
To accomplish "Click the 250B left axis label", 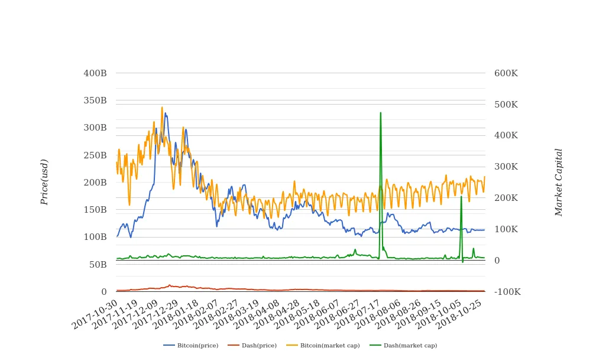I will click(x=95, y=155).
